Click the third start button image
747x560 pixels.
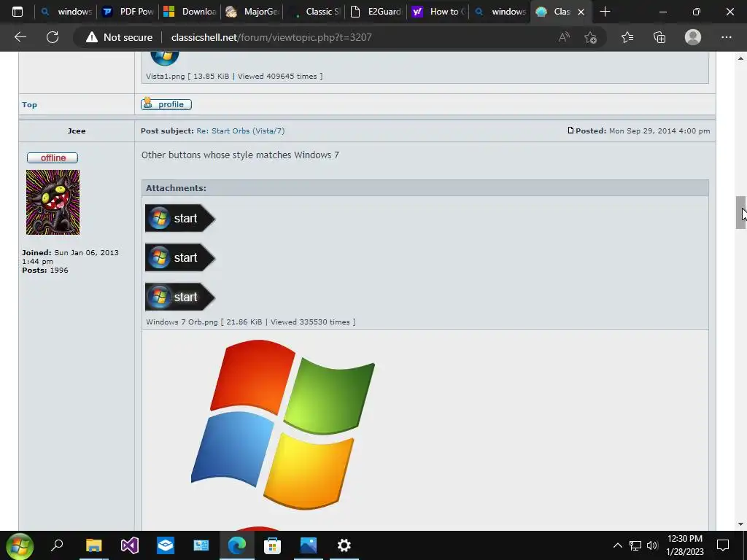(x=180, y=297)
